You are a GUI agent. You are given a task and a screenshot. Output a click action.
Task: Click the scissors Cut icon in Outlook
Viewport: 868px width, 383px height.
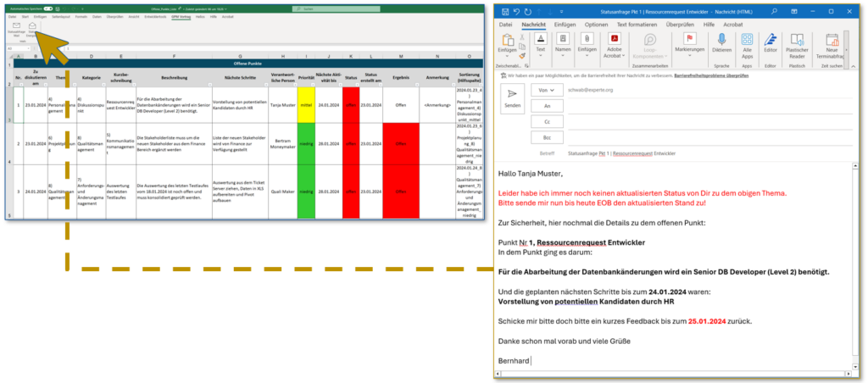(521, 37)
